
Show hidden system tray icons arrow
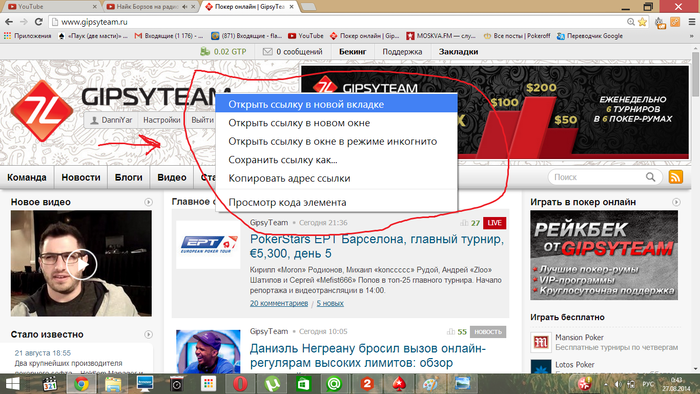(x=605, y=384)
